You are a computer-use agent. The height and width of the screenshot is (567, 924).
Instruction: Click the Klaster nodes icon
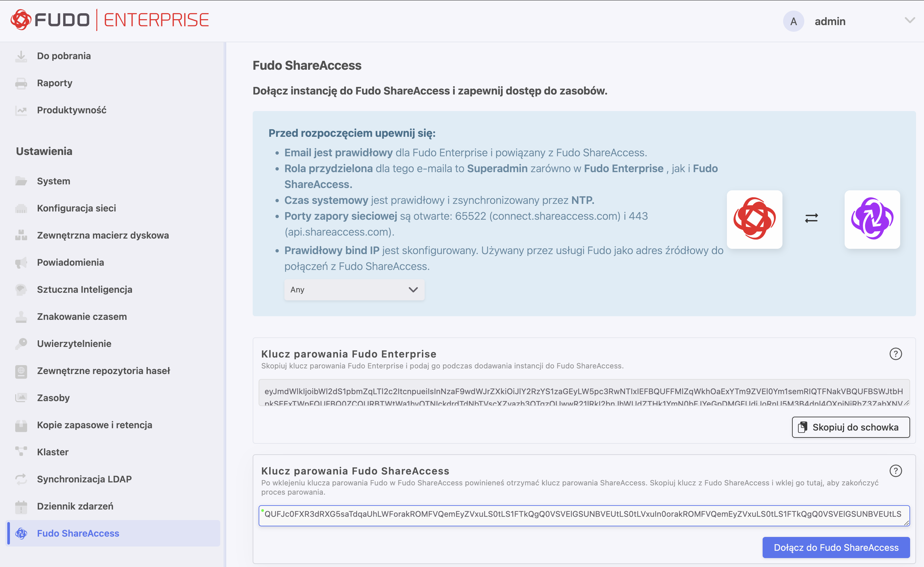pyautogui.click(x=21, y=452)
